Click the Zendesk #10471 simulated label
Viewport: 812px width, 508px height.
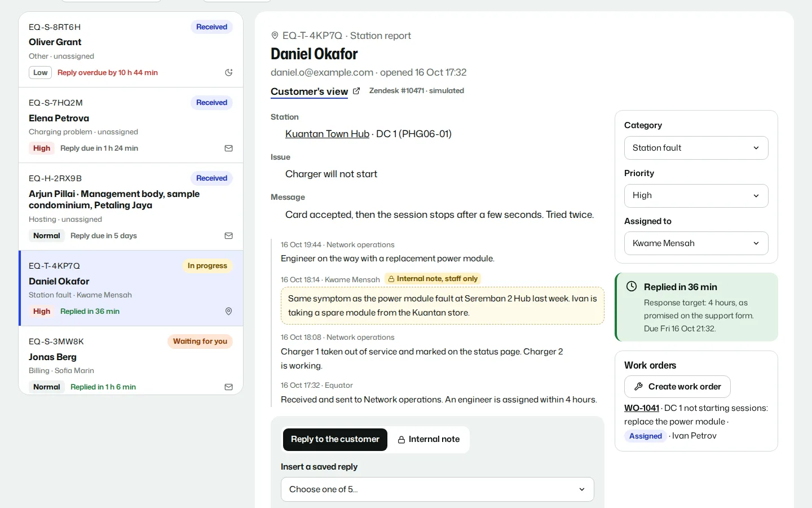(417, 90)
